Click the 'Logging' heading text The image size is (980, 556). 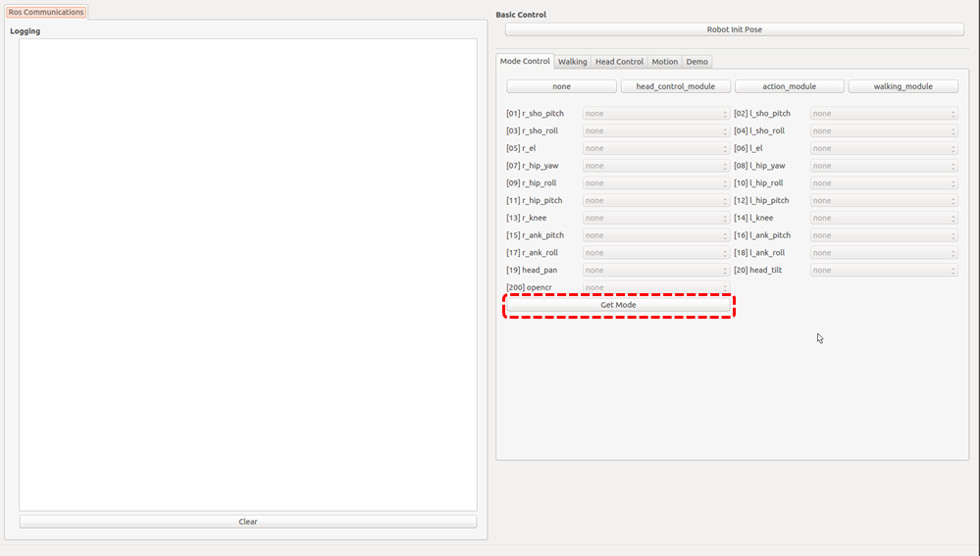click(x=25, y=31)
